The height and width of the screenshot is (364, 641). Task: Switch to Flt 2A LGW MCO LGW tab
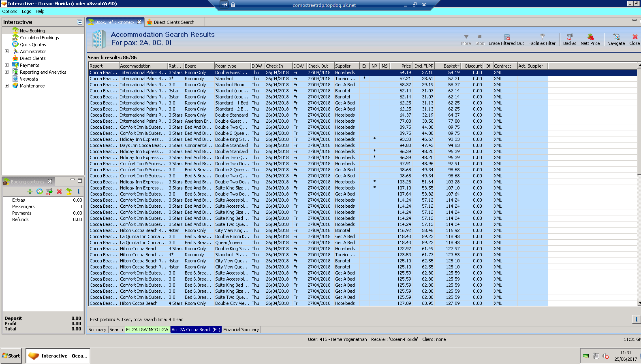tap(147, 330)
